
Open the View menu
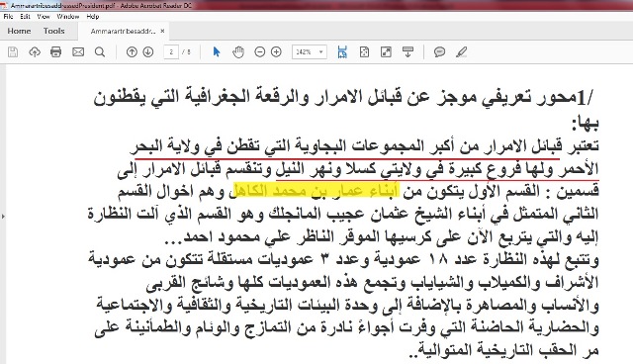tap(44, 17)
